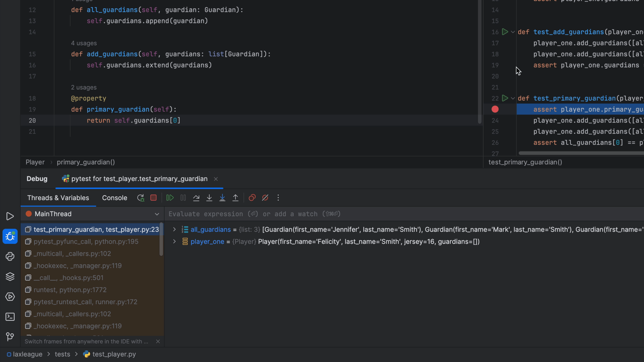
Task: Rerun the pytest debug session
Action: (x=141, y=198)
